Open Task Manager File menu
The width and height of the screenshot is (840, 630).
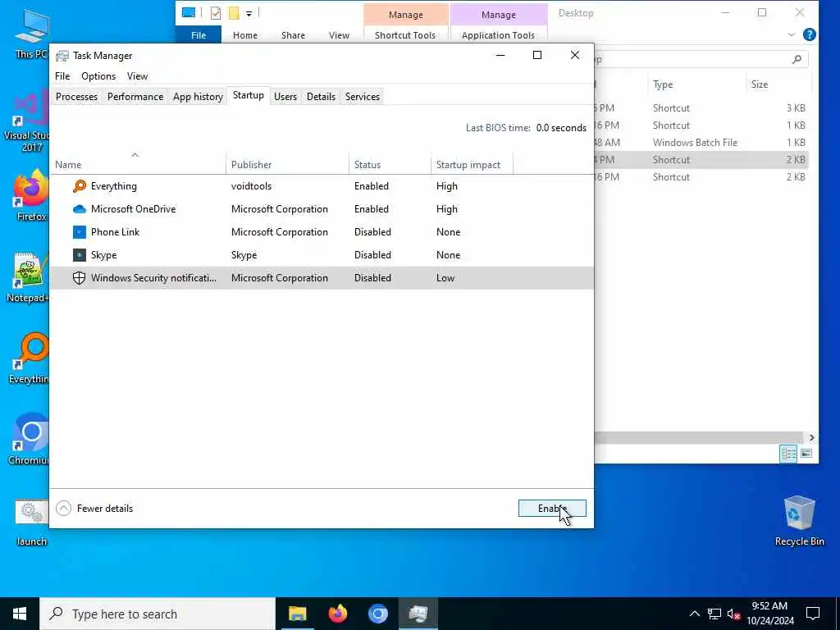(x=62, y=76)
